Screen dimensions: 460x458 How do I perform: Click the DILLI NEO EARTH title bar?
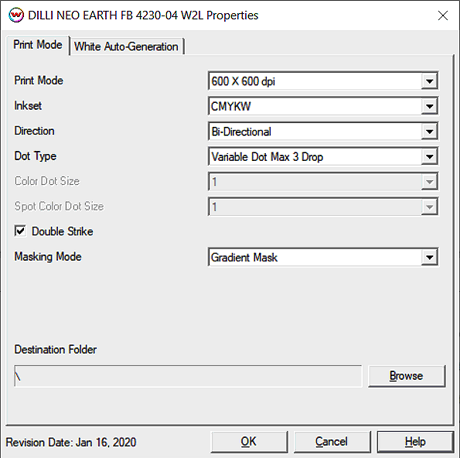click(x=143, y=15)
